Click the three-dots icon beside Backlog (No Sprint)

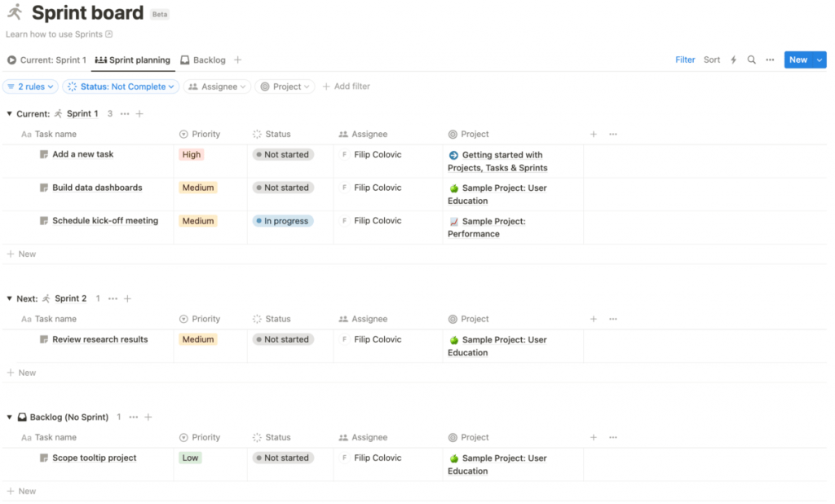click(133, 417)
